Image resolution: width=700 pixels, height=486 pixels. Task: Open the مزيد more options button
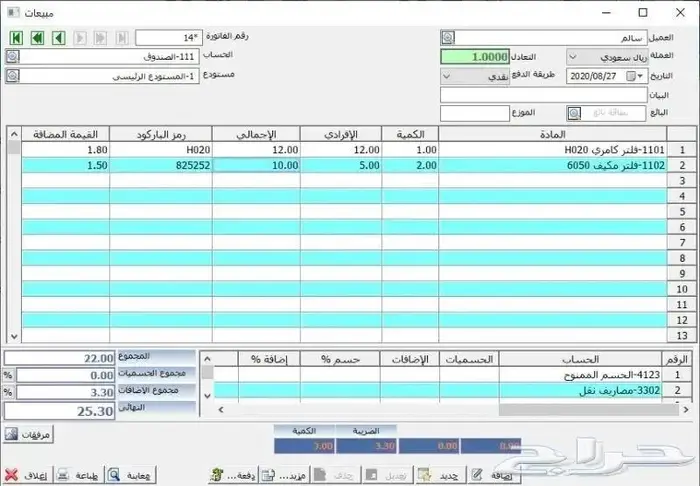coord(285,475)
